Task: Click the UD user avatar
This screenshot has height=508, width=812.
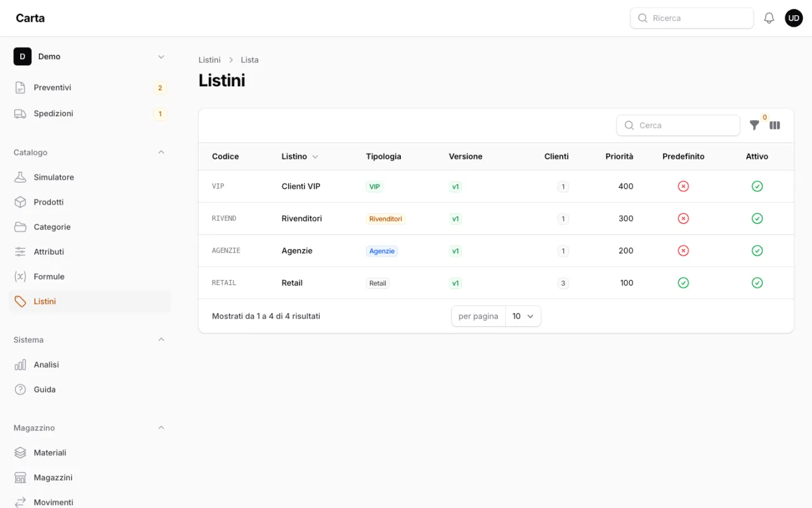Action: 794,18
